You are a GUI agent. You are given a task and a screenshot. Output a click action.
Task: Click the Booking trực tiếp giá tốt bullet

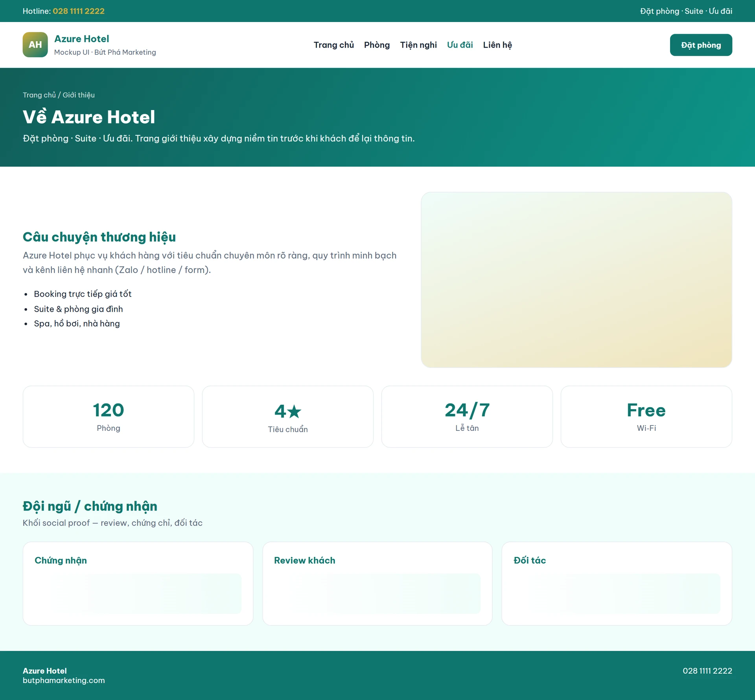[83, 294]
